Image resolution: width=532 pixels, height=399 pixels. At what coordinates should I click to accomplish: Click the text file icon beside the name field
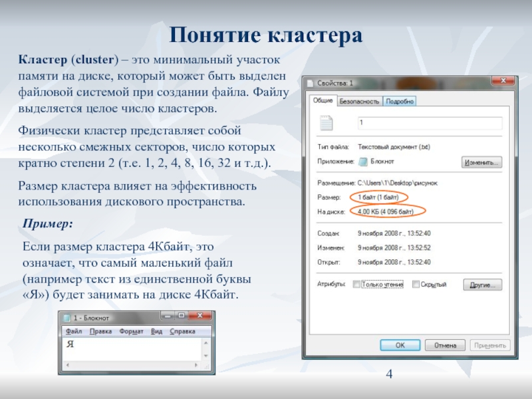326,124
